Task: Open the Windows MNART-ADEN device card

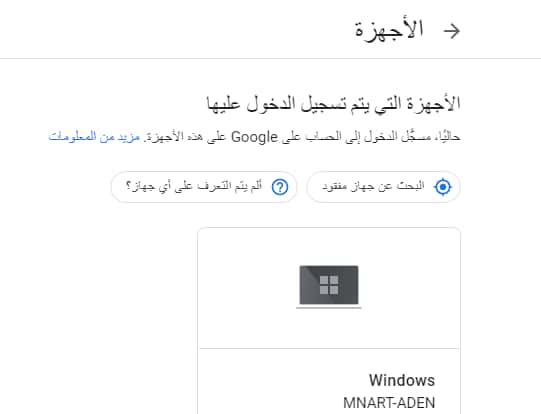Action: pyautogui.click(x=329, y=321)
